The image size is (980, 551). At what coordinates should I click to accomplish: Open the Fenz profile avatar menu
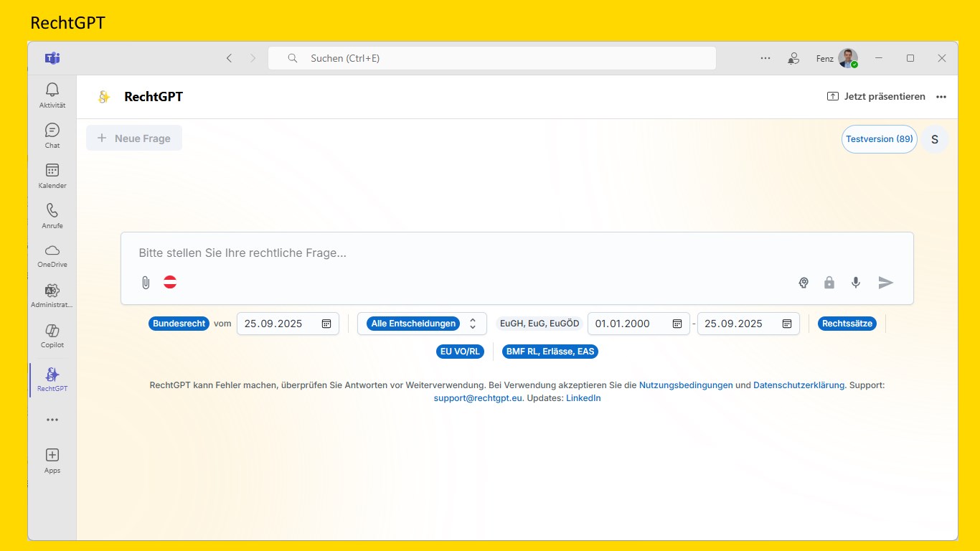pos(848,58)
